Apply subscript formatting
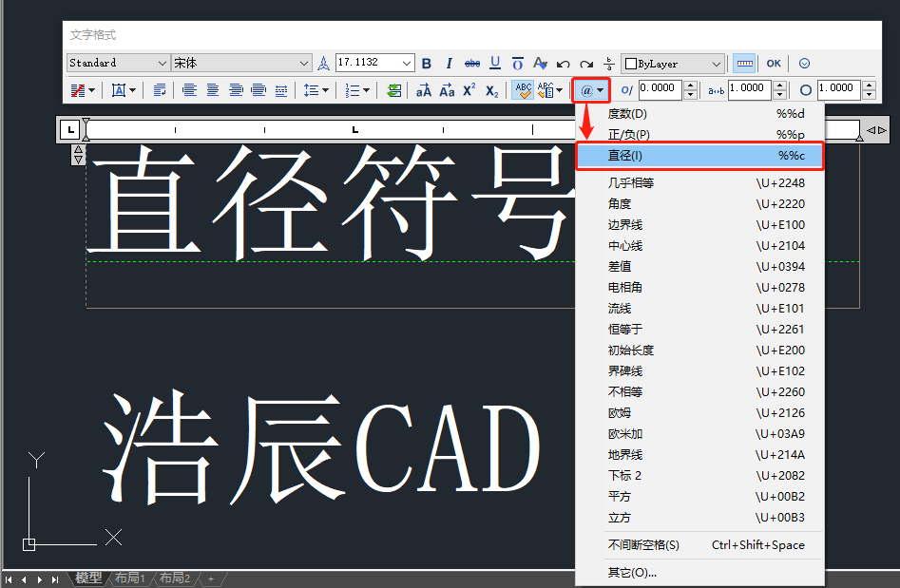 492,90
